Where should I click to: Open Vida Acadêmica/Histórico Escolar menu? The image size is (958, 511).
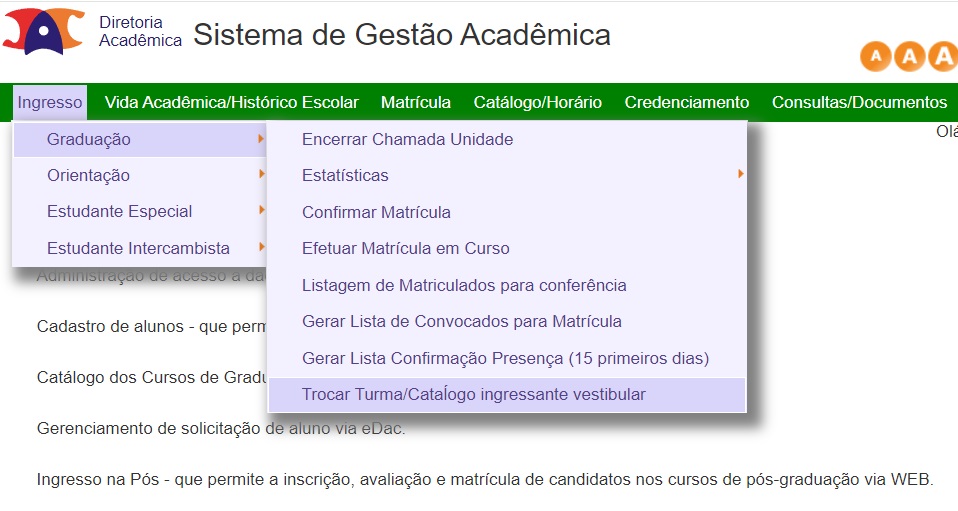232,102
